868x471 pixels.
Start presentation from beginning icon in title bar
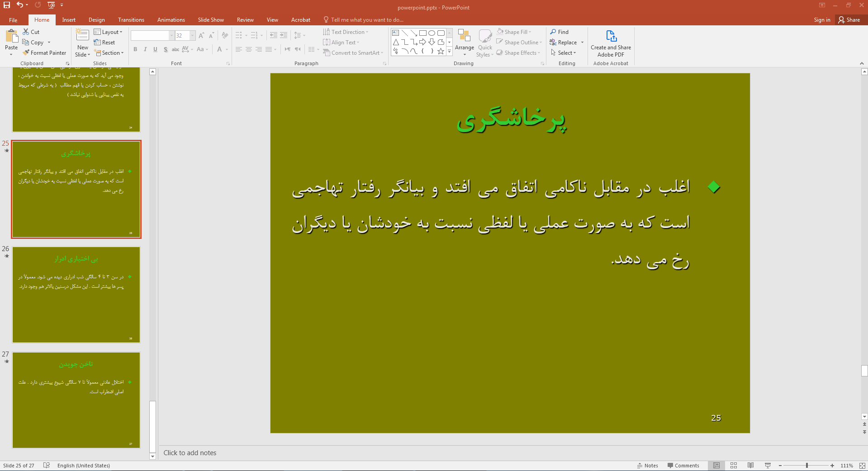tap(51, 5)
